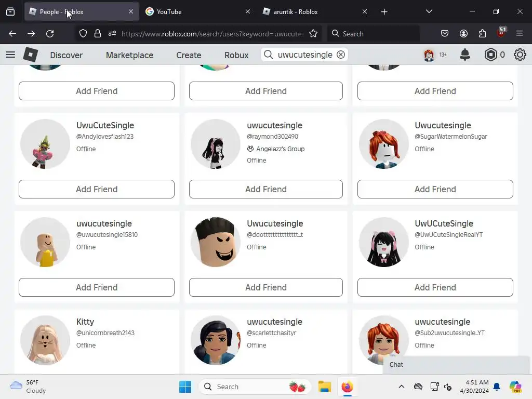Close the YouTube tab
The height and width of the screenshot is (399, 532).
(x=248, y=11)
